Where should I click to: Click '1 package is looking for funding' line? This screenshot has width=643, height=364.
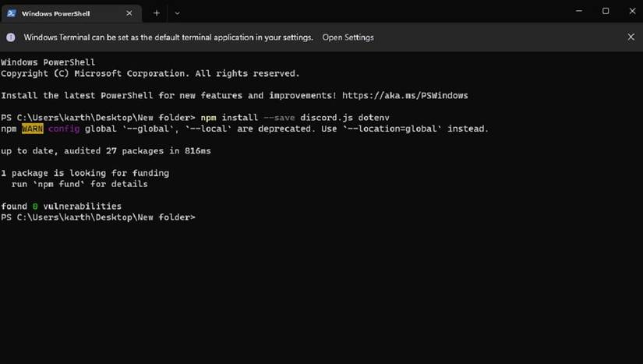pos(85,173)
